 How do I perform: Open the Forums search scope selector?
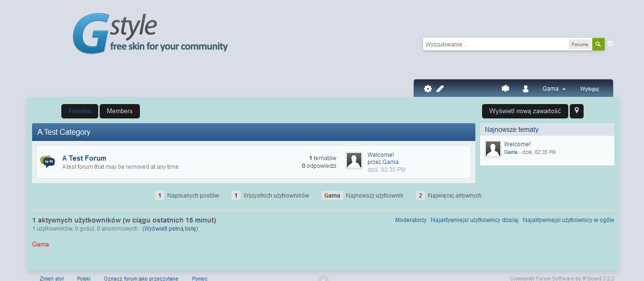pos(580,44)
